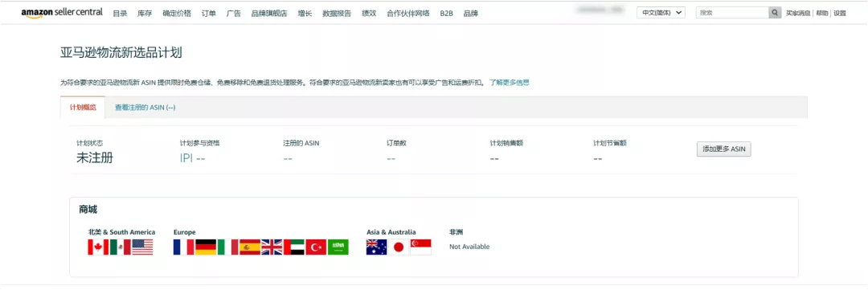Select the Turkey flag marketplace

pos(316,247)
